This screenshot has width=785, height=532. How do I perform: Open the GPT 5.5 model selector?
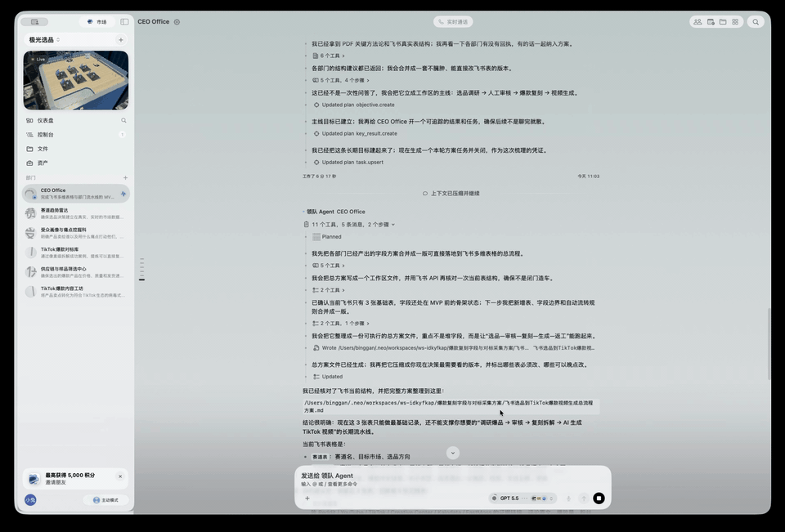click(509, 498)
